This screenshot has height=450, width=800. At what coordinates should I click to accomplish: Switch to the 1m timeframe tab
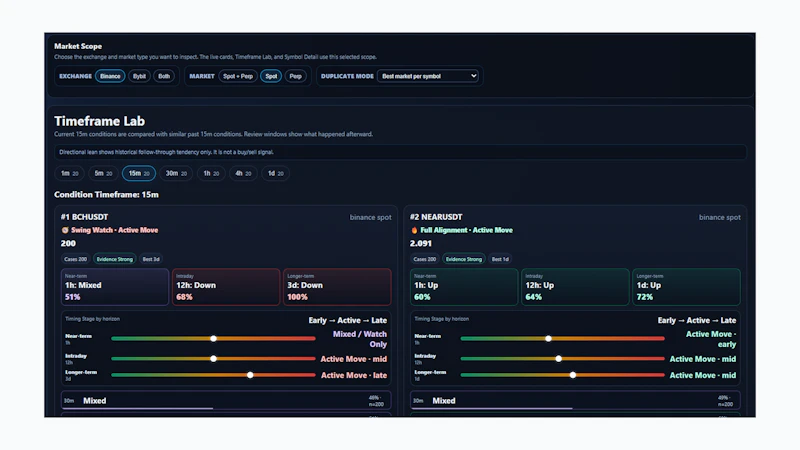click(69, 173)
